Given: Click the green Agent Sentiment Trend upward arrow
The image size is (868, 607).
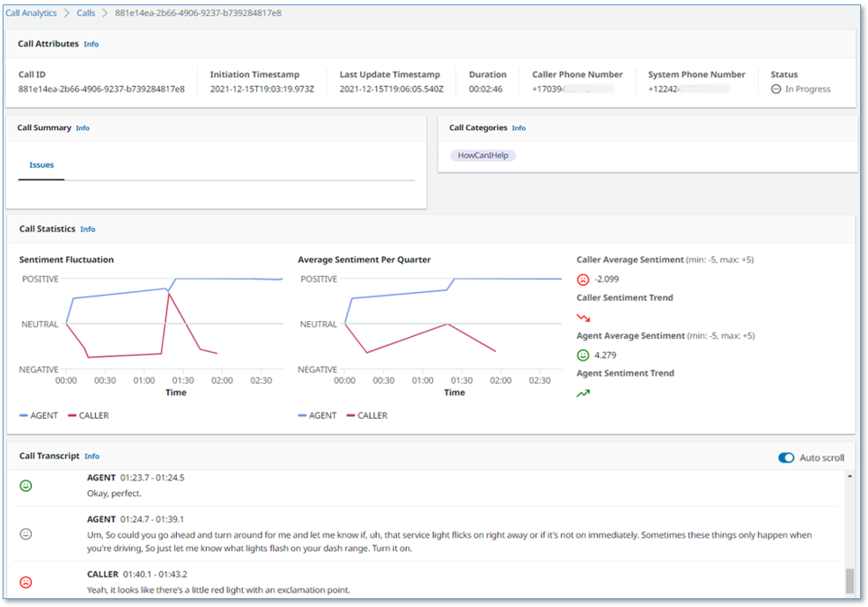Looking at the screenshot, I should point(582,391).
